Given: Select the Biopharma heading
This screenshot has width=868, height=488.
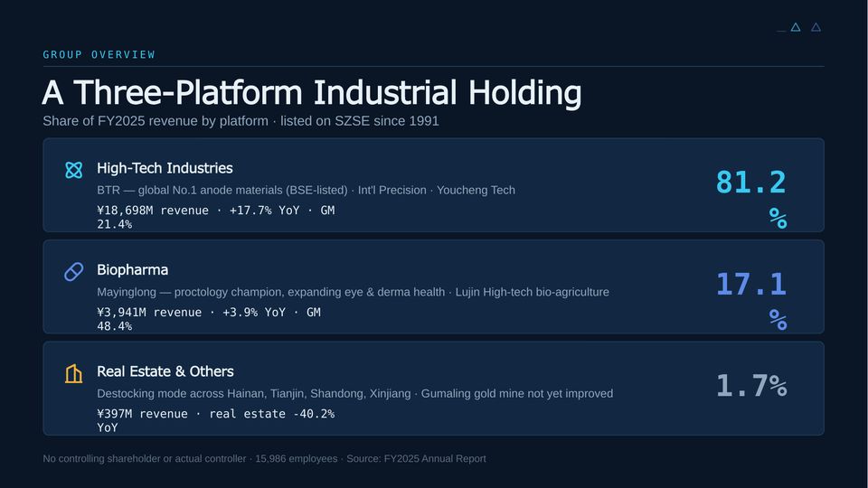Looking at the screenshot, I should click(x=132, y=270).
